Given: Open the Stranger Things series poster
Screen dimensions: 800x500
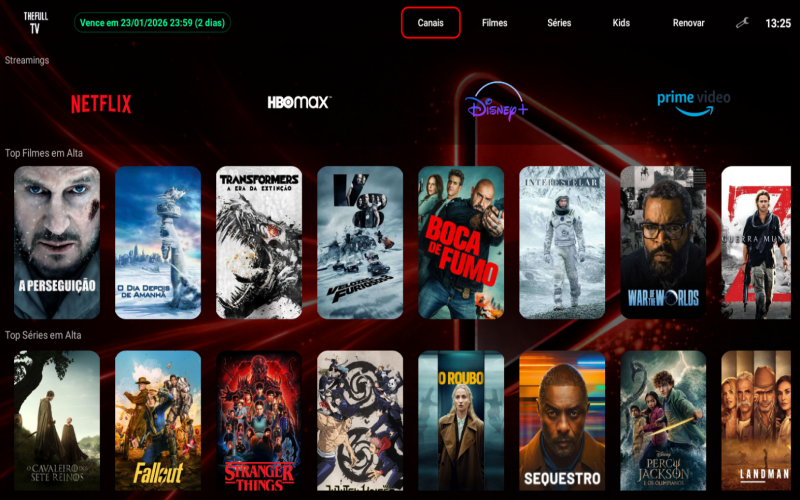Looking at the screenshot, I should click(x=259, y=420).
